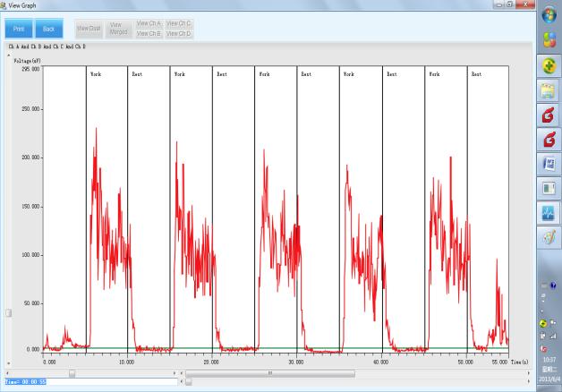Click the View Dual button
The image size is (562, 392).
(89, 29)
